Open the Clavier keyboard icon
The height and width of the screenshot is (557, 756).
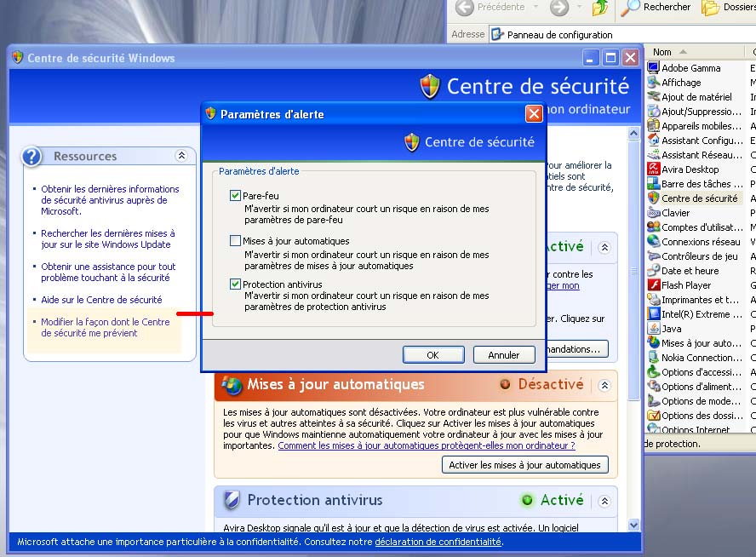pos(653,213)
